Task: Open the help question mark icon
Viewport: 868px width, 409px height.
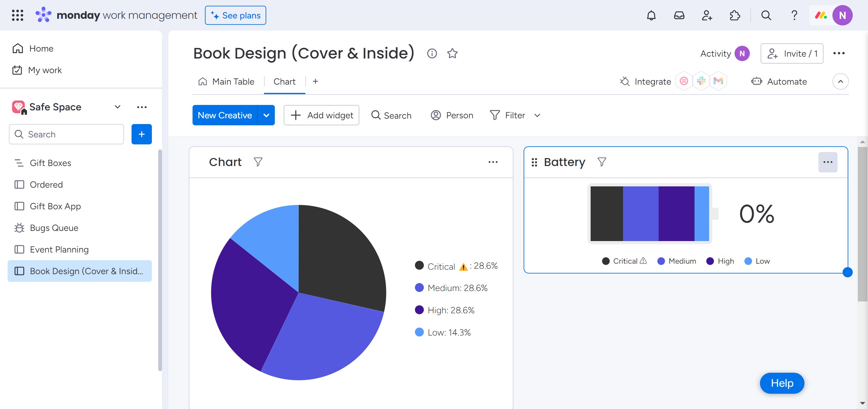Action: pyautogui.click(x=794, y=15)
